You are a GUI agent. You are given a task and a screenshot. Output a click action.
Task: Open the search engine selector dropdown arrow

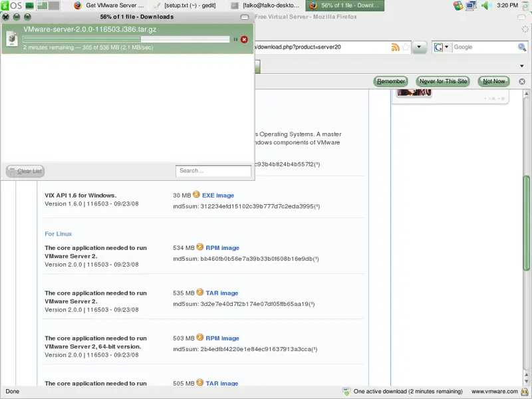pyautogui.click(x=446, y=47)
